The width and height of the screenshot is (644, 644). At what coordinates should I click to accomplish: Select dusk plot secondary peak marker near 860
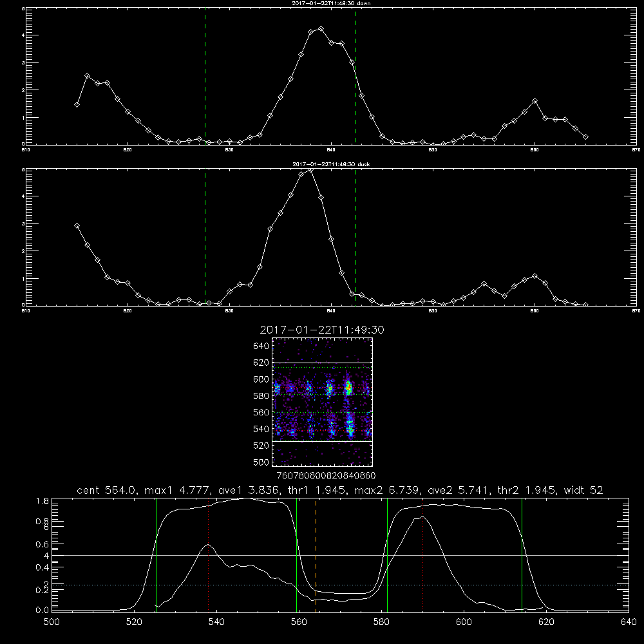pos(535,276)
